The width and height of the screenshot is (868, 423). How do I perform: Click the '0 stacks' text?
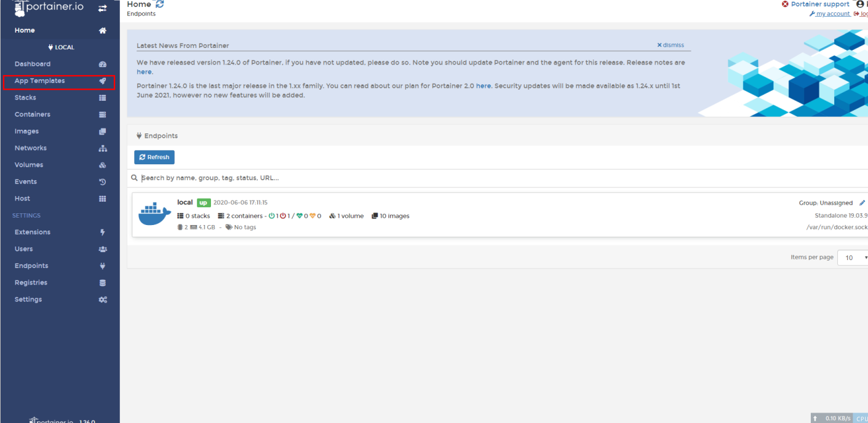[x=197, y=216]
